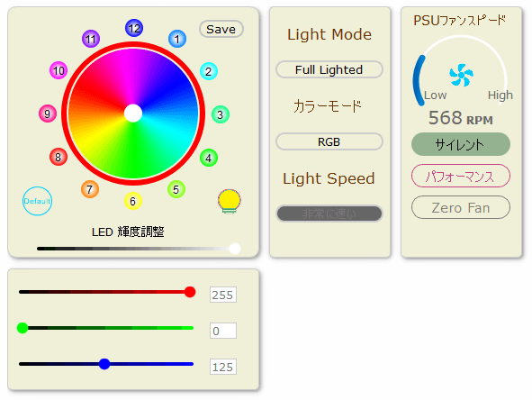
Task: Select color preset 2
Action: pyautogui.click(x=209, y=71)
